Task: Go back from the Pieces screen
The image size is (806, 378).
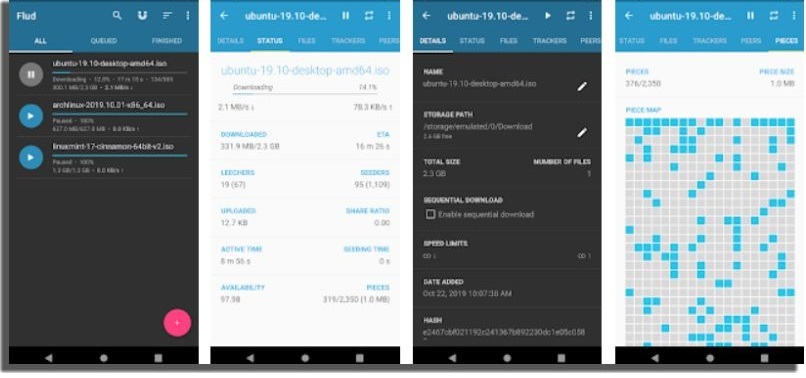Action: (x=629, y=15)
